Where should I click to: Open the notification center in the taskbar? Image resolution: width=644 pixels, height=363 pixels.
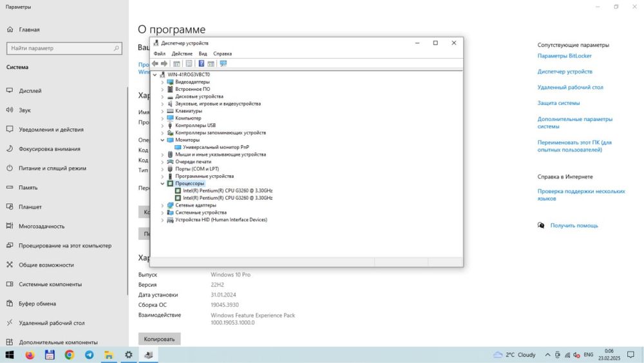click(631, 355)
